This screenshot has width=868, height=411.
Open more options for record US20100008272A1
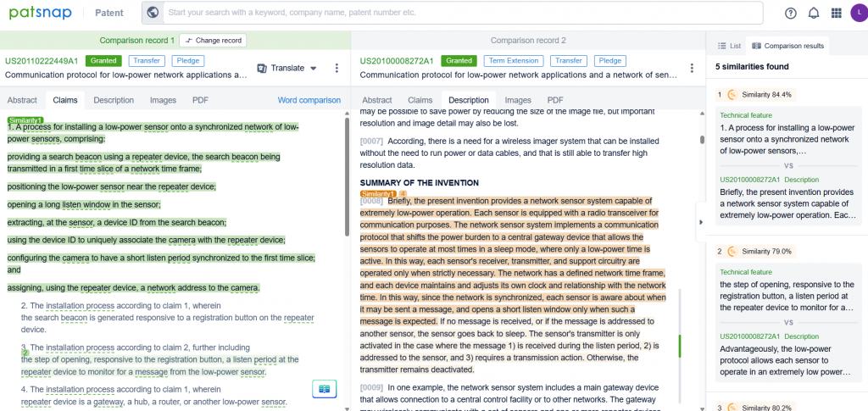point(692,68)
